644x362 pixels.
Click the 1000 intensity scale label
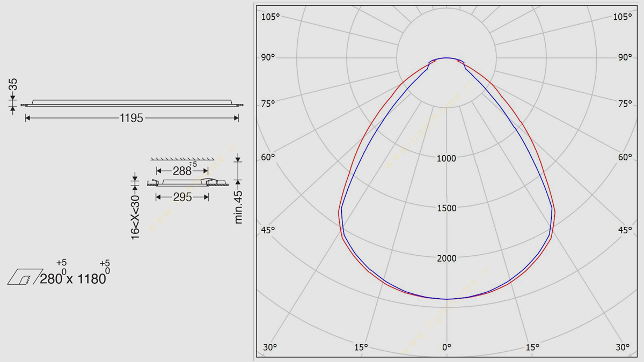tap(447, 159)
